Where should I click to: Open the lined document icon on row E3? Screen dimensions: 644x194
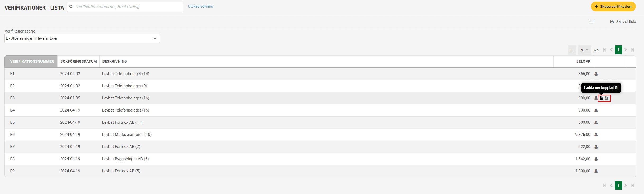606,98
